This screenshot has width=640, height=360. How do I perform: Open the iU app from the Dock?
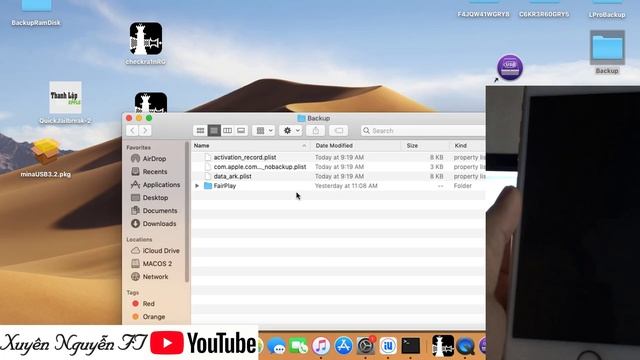coord(388,346)
